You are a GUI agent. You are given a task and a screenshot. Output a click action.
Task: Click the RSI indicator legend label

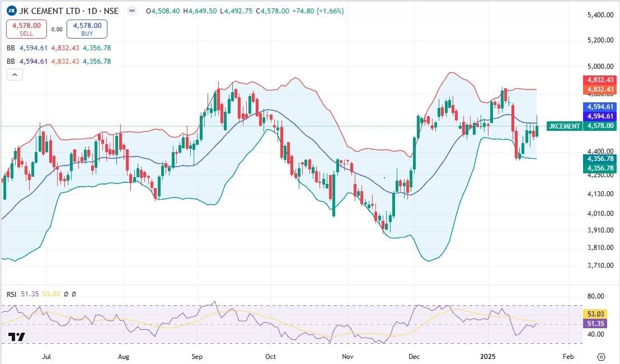click(11, 294)
